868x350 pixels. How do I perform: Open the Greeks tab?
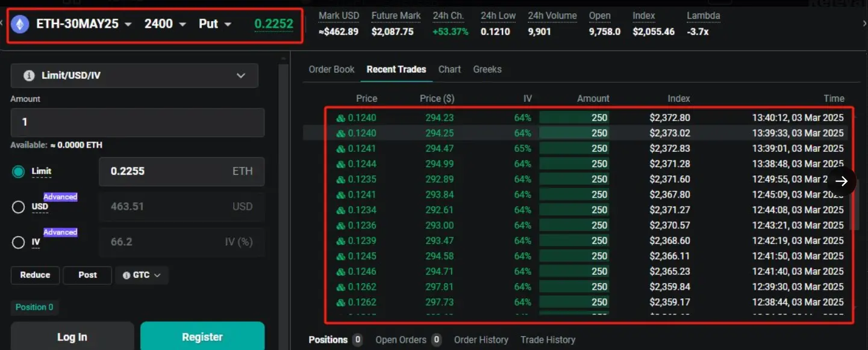pyautogui.click(x=487, y=69)
